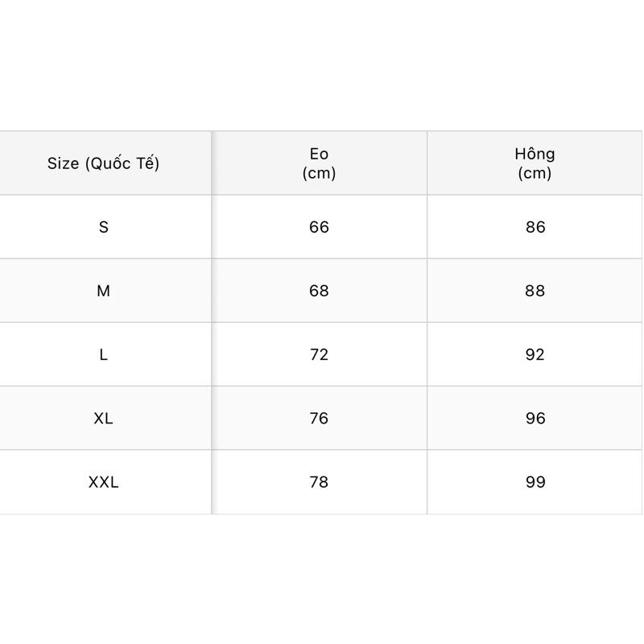Image resolution: width=644 pixels, height=644 pixels.
Task: Click waist value 78 for size XXL
Action: pyautogui.click(x=320, y=482)
